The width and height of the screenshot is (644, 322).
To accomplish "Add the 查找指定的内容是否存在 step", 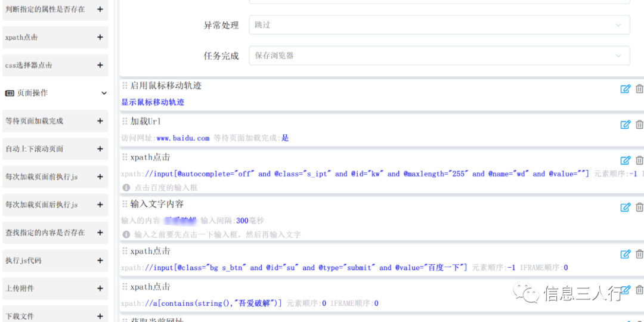I will (100, 233).
